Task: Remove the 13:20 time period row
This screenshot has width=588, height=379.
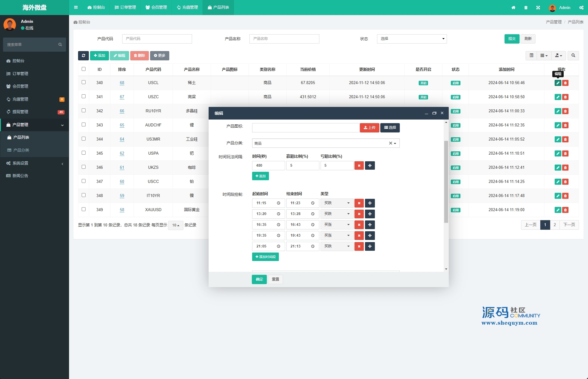Action: (x=359, y=214)
